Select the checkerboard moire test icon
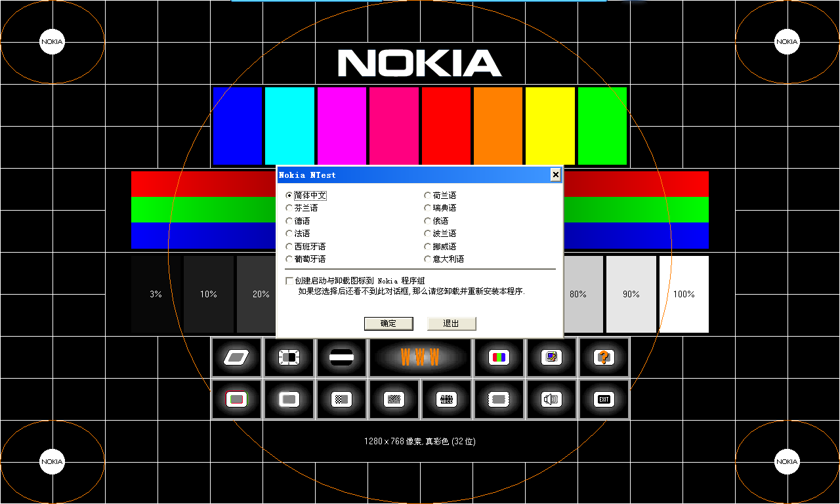Viewport: 840px width, 504px height. [x=341, y=399]
